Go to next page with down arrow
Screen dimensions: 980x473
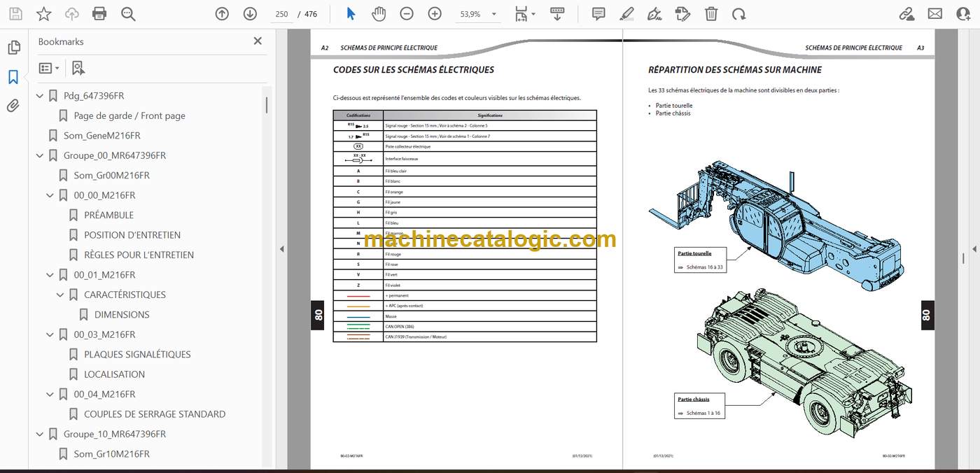click(250, 13)
